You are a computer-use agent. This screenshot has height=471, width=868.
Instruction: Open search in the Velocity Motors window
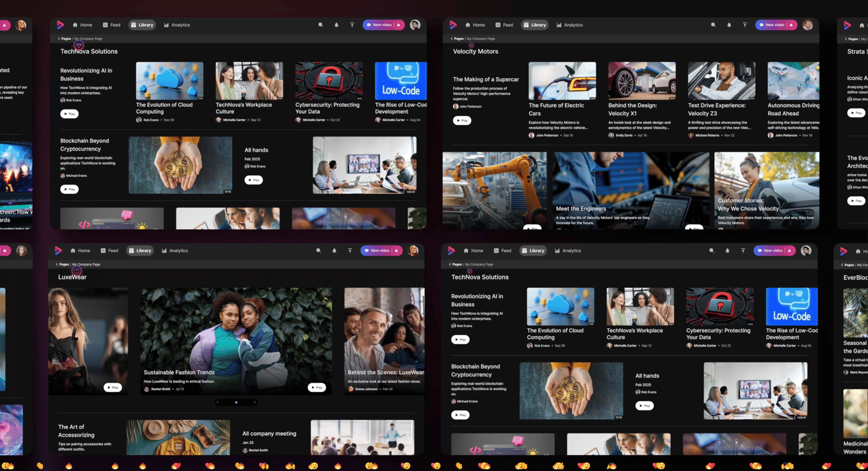coord(713,25)
